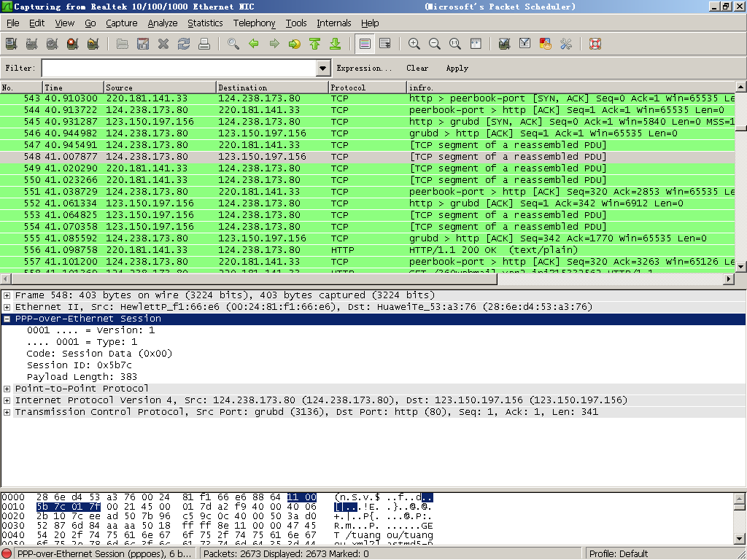The image size is (747, 560).
Task: Open the capture interfaces list icon
Action: coord(12,44)
